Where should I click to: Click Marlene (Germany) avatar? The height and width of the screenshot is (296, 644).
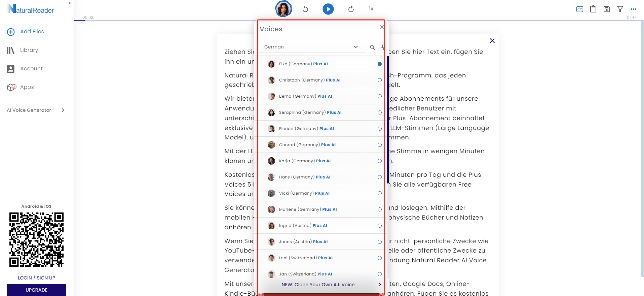coord(271,209)
